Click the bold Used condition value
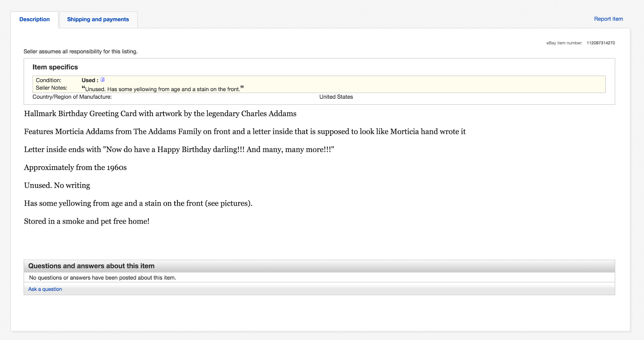Screen dimensions: 644x340 (x=90, y=80)
